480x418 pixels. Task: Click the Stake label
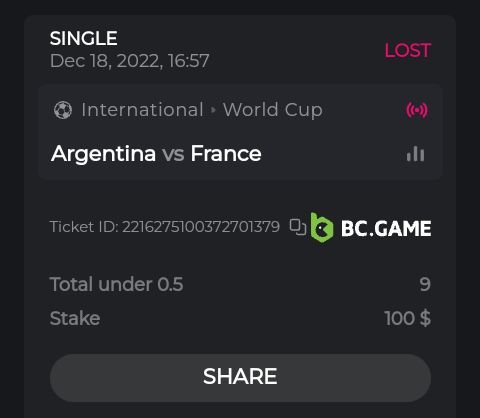(75, 318)
